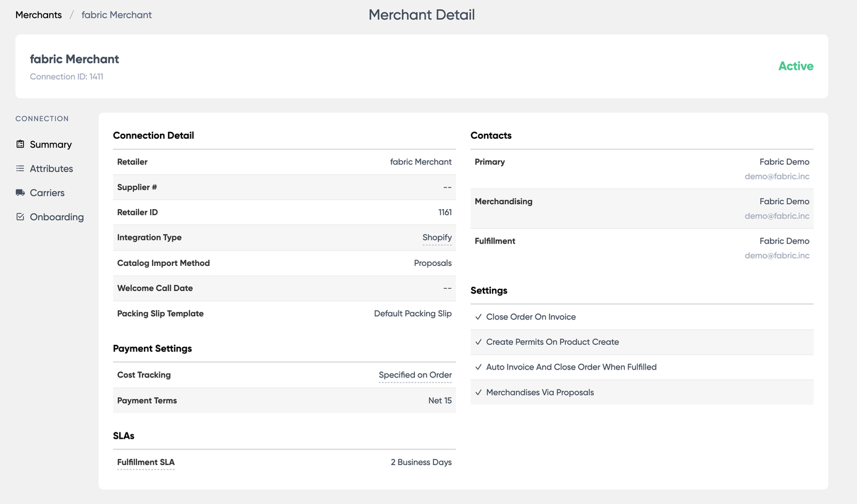Screen dimensions: 857x504
Task: Click the Default Packing Slip value
Action: pyautogui.click(x=413, y=313)
